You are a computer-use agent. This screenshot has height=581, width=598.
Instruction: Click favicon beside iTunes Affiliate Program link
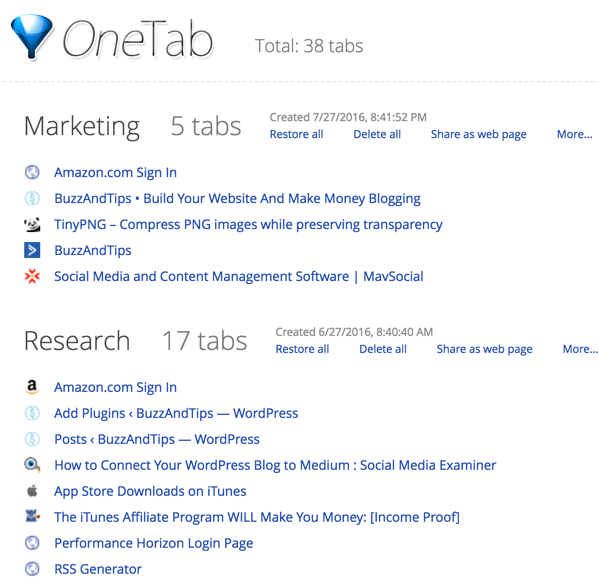(x=32, y=516)
